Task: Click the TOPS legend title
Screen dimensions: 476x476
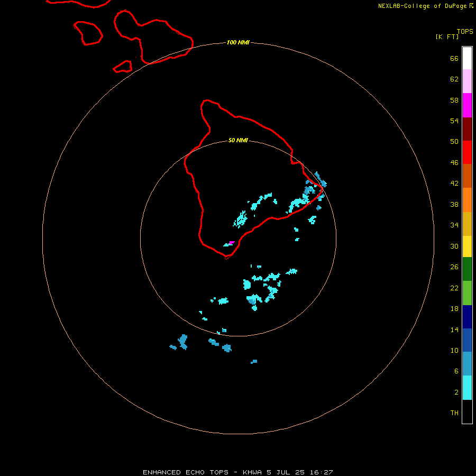Action: tap(465, 31)
